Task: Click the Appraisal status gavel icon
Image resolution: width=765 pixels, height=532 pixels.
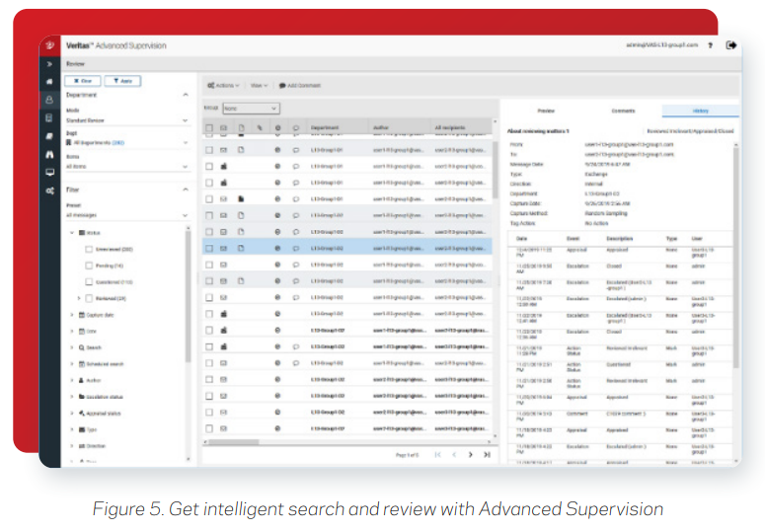Action: click(x=82, y=413)
